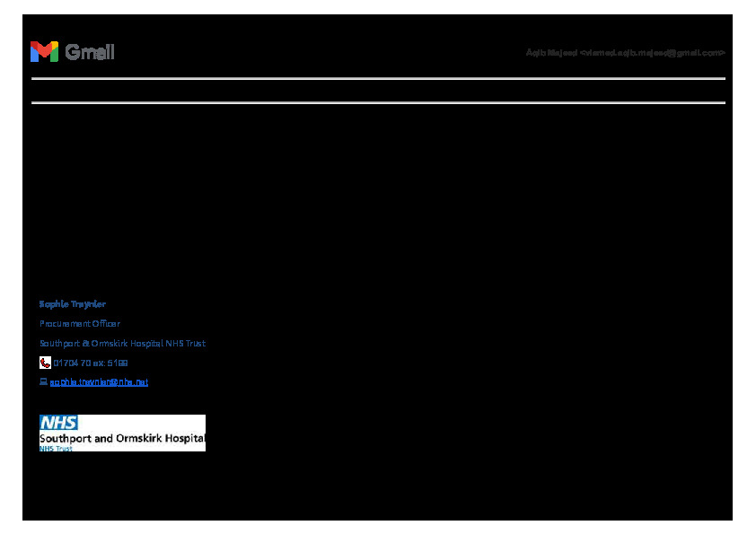Click the word Southport in the logo
The height and width of the screenshot is (534, 756).
[x=65, y=439]
